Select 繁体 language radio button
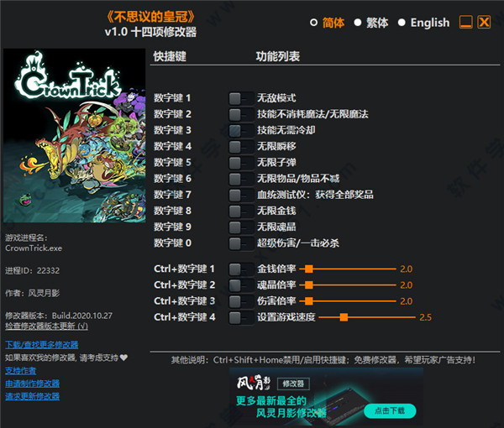The width and height of the screenshot is (504, 428). 358,23
